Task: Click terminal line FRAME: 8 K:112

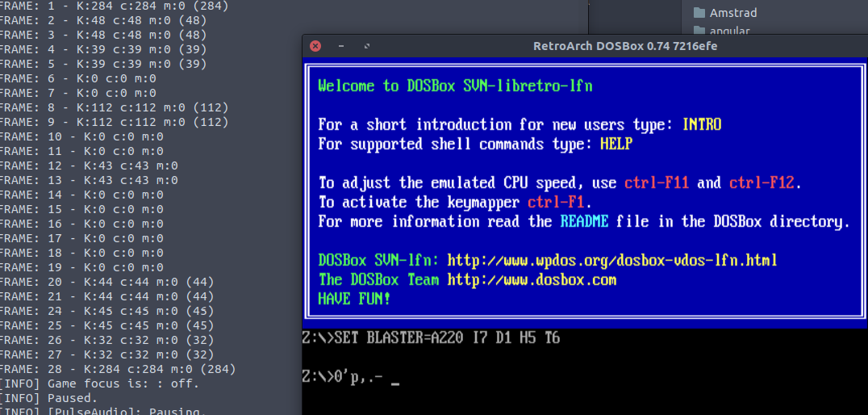Action: (x=114, y=107)
